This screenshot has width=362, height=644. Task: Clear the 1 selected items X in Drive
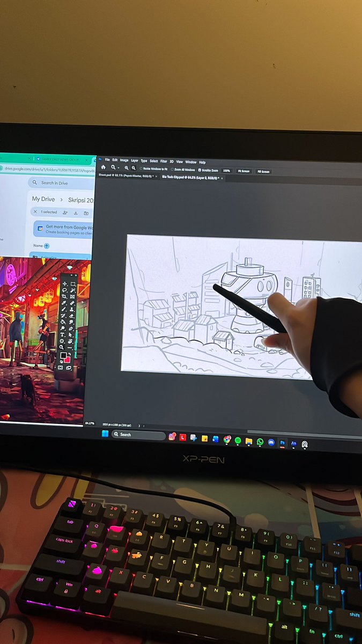coord(35,212)
